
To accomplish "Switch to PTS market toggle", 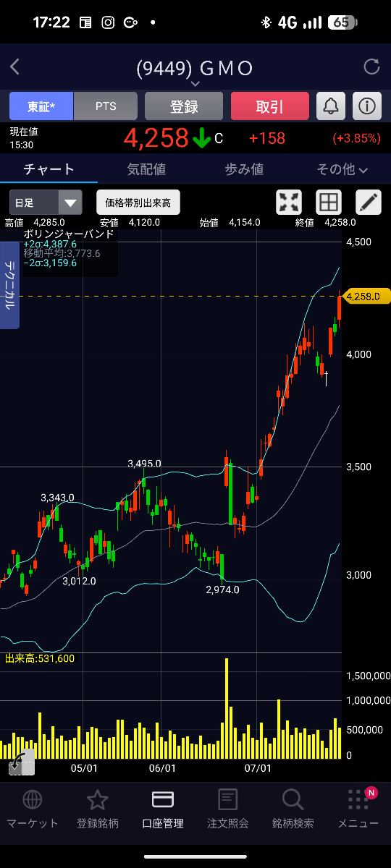I will pos(106,106).
